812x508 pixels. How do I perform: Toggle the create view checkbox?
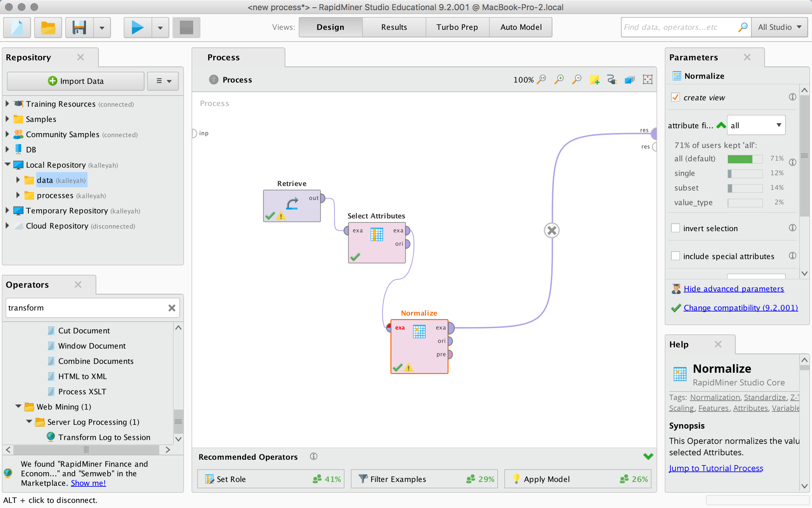click(675, 97)
